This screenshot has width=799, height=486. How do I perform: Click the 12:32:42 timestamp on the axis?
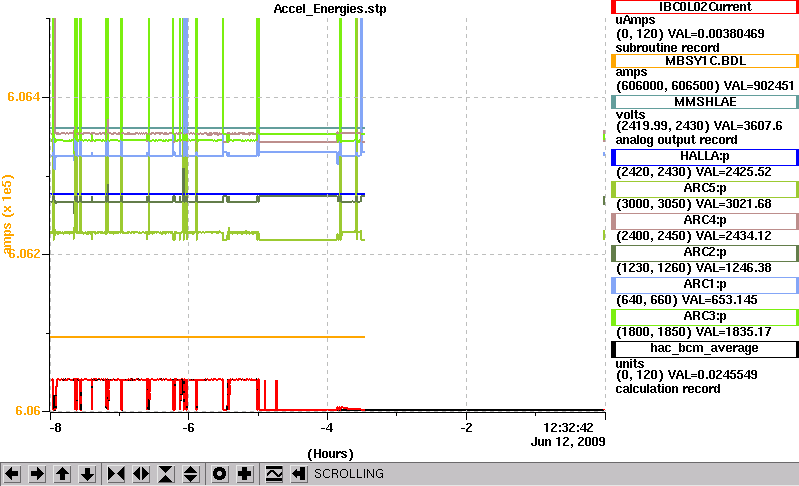point(568,428)
